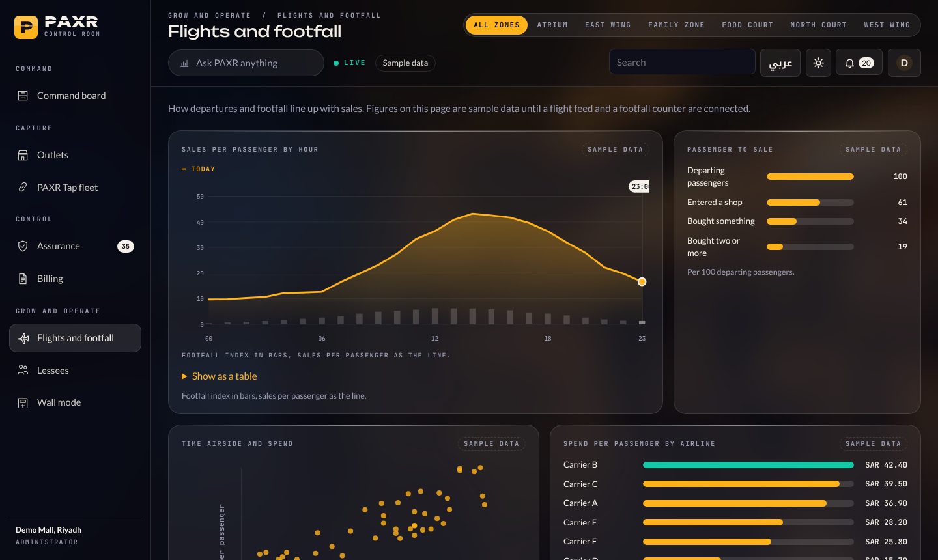Switch language to Arabic
This screenshot has width=938, height=560.
(780, 63)
